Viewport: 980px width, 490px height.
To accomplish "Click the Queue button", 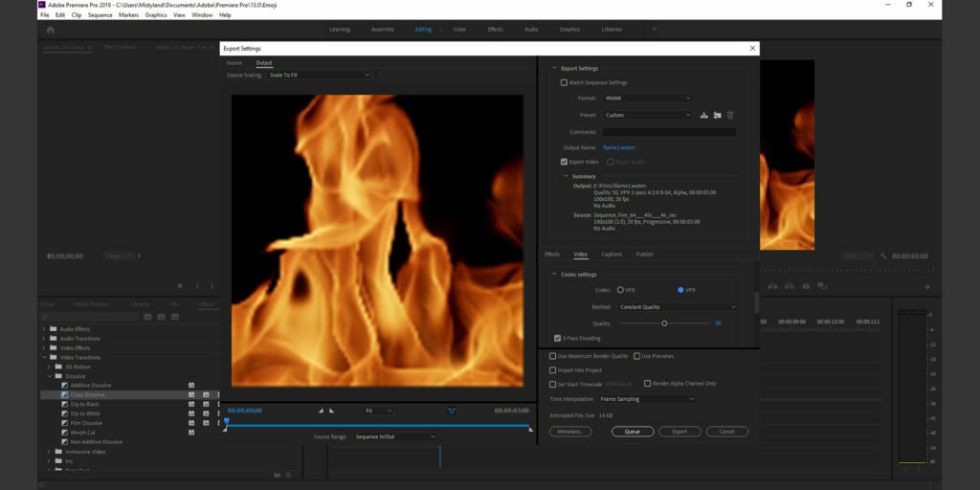I will click(x=633, y=432).
